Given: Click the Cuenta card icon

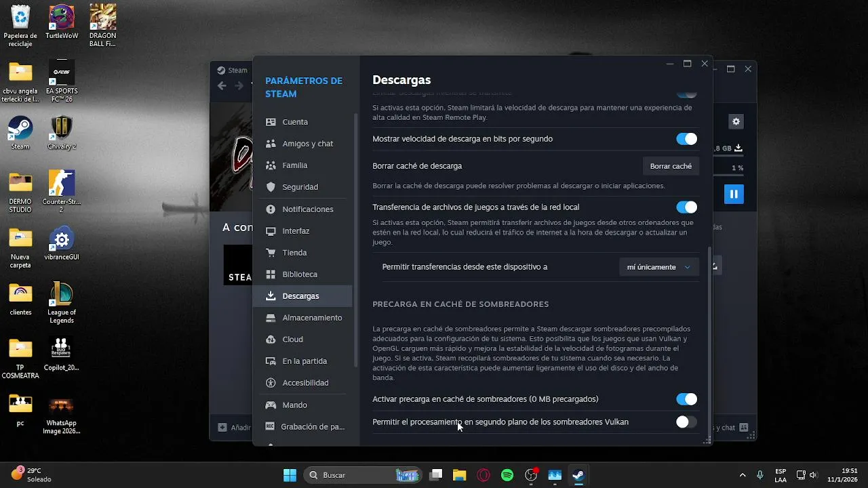Looking at the screenshot, I should [x=271, y=122].
